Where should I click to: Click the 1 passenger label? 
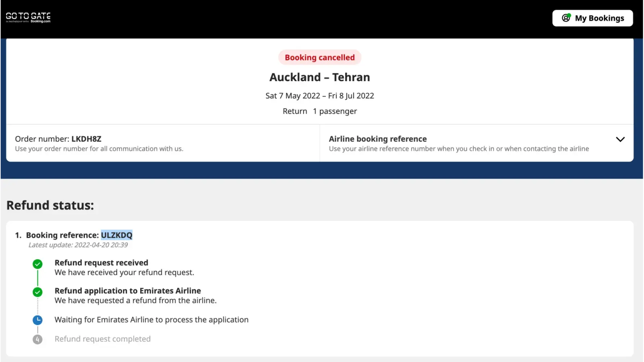[x=335, y=111]
